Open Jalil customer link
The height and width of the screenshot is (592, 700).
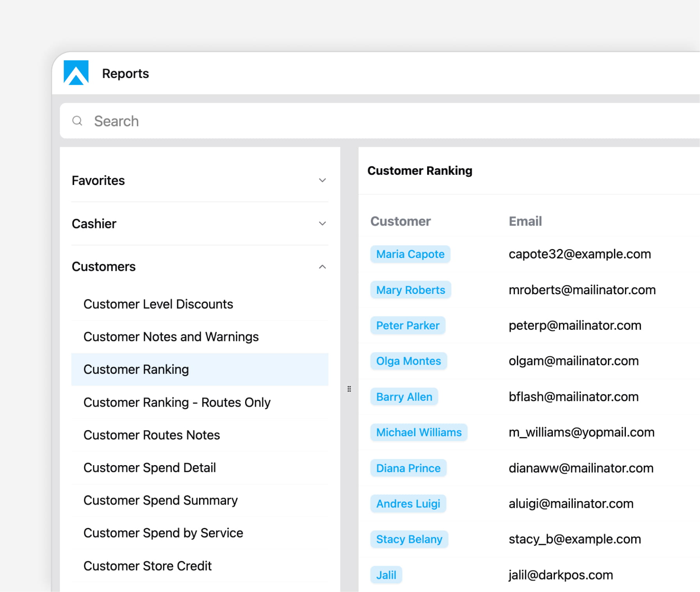point(386,575)
